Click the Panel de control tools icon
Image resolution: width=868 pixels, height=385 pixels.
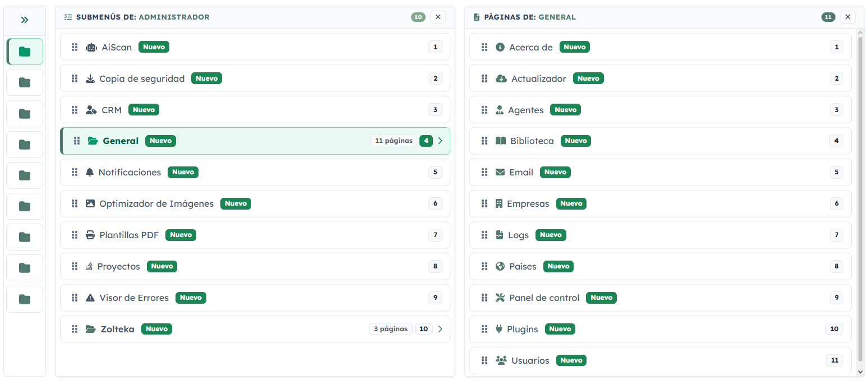(500, 298)
